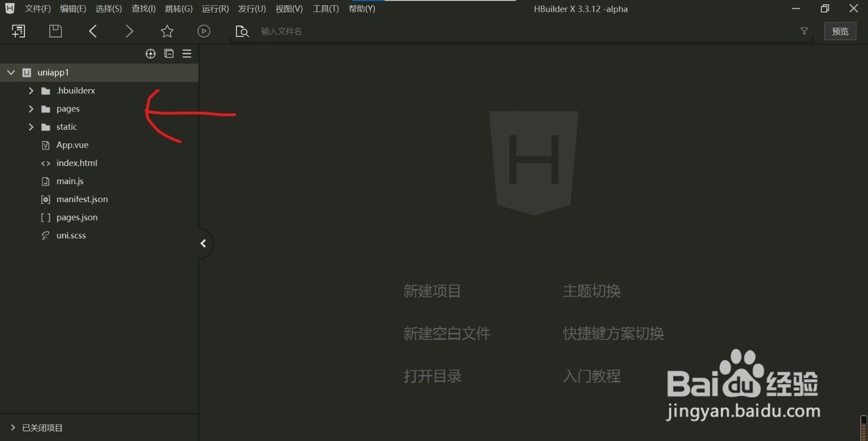Click the file search magnifier icon
Screen dimensions: 868x441
242,31
